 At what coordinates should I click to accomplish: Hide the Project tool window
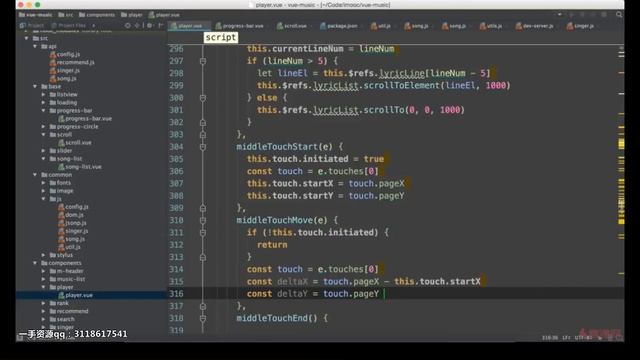coord(160,25)
